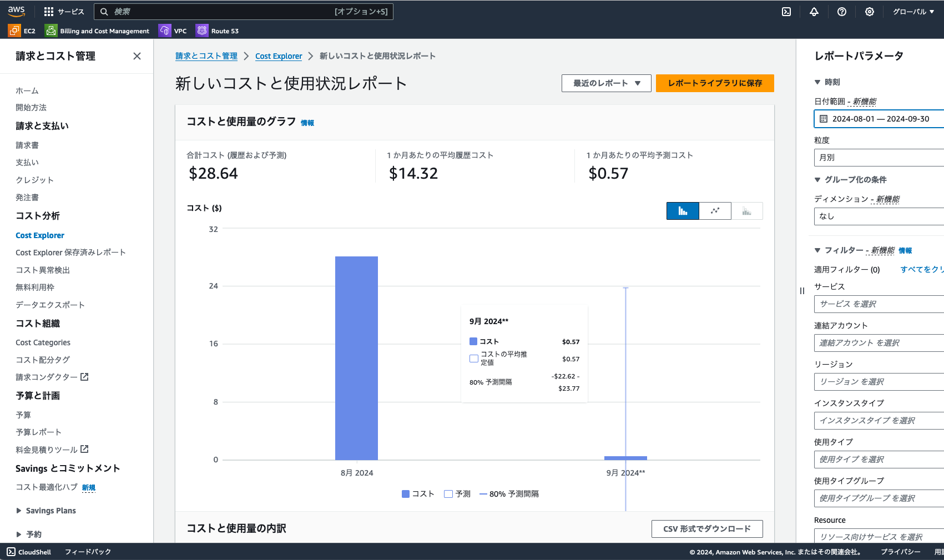Viewport: 944px width, 560px height.
Task: Toggle 80% 予測間隔 legend item
Action: (509, 494)
